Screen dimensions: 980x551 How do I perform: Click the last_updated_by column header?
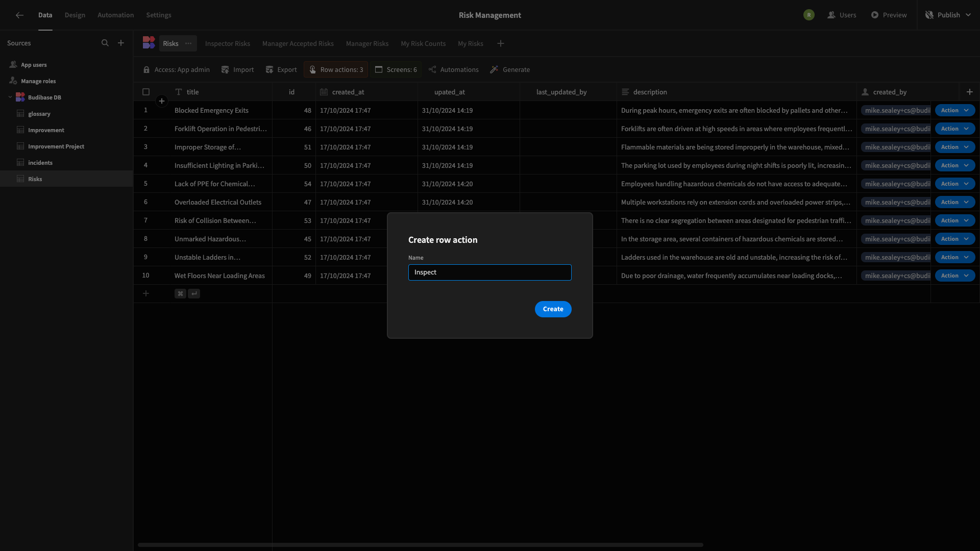coord(568,92)
